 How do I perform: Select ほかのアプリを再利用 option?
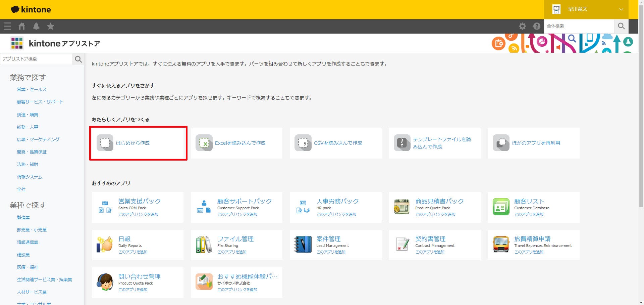[x=533, y=143]
